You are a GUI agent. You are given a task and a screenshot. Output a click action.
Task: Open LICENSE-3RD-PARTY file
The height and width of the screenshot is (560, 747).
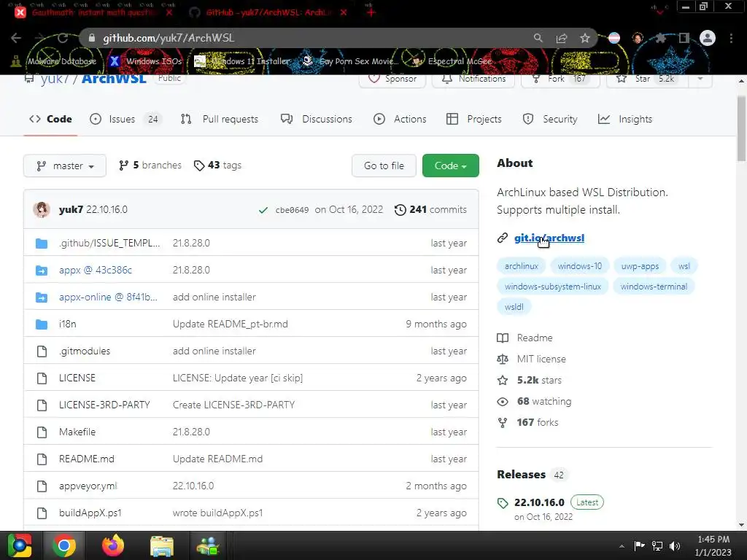[104, 405]
